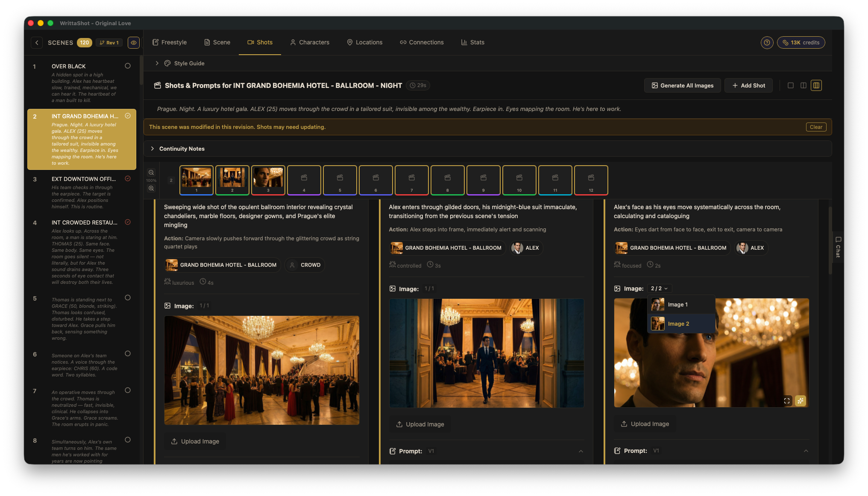Click the Rev 1 revision badge
This screenshot has width=868, height=496.
(109, 42)
